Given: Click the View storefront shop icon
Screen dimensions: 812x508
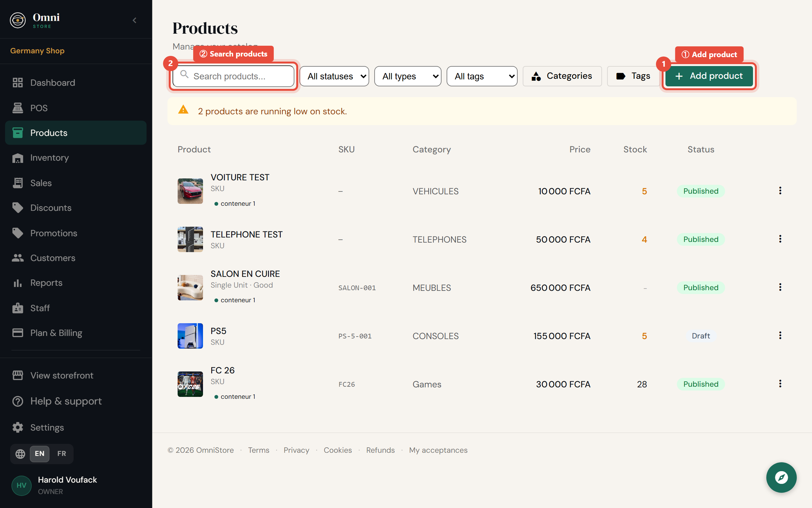Looking at the screenshot, I should 18,375.
